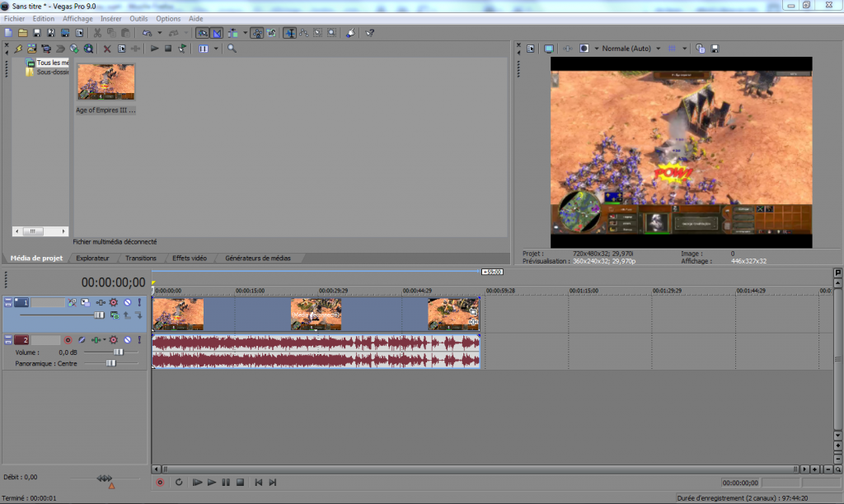Switch to the Transitions tab
The image size is (844, 504).
pyautogui.click(x=140, y=259)
